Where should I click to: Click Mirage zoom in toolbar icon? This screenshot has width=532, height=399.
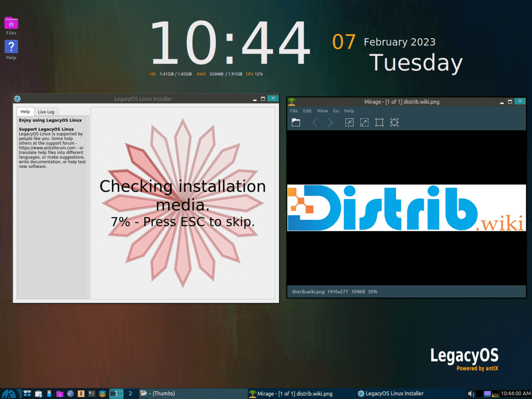point(364,122)
